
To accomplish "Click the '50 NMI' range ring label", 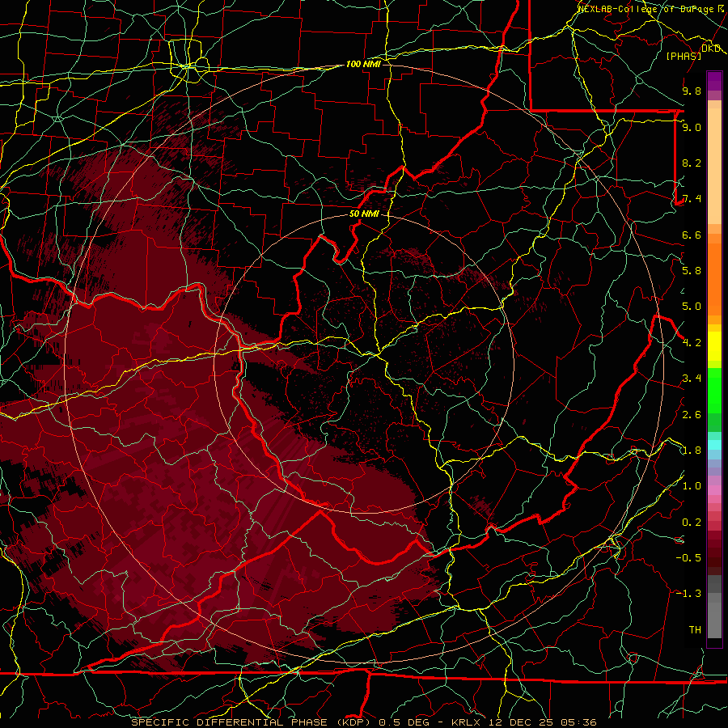I will point(364,214).
